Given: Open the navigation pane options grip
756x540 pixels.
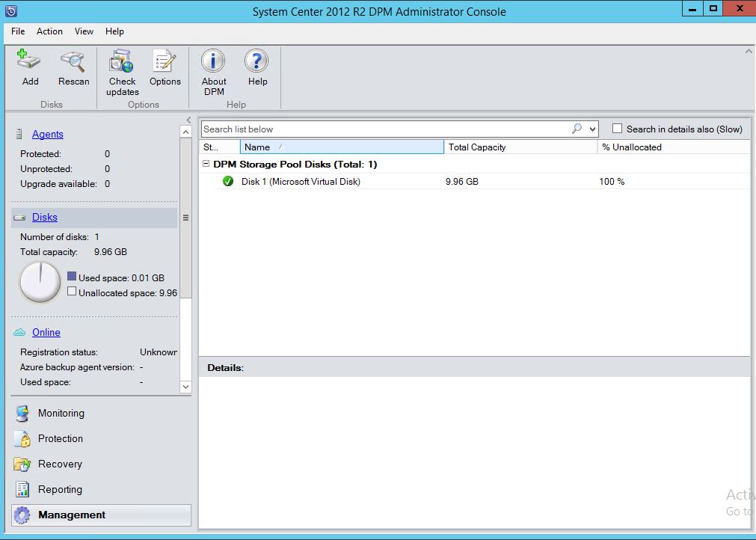Looking at the screenshot, I should (185, 218).
